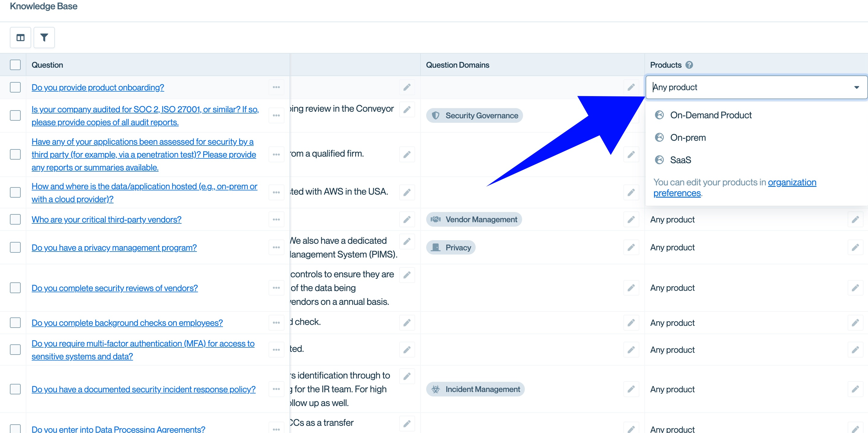
Task: Select checkbox for critical third-party vendors row
Action: click(15, 219)
